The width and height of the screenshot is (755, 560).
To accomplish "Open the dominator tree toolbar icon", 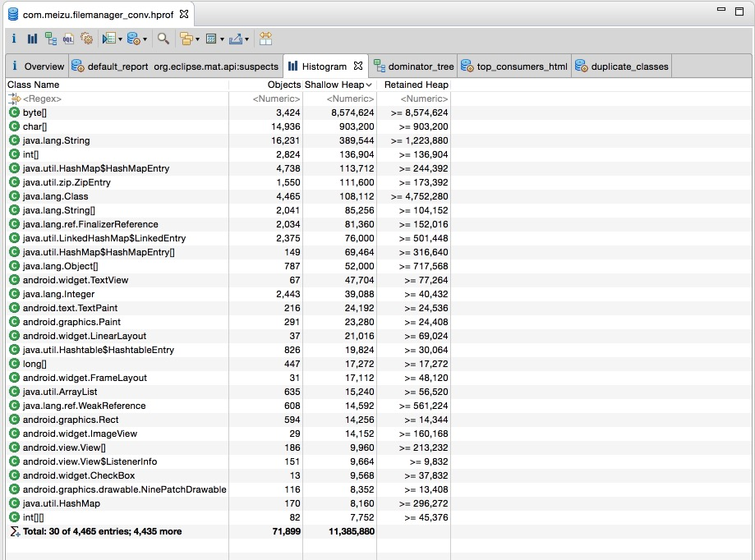I will point(51,39).
